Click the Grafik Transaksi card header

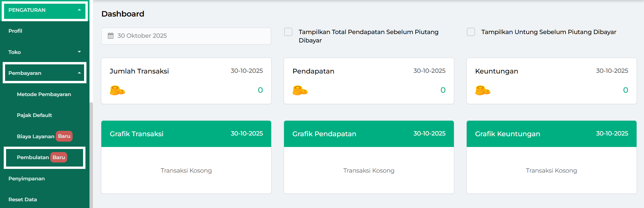[186, 134]
